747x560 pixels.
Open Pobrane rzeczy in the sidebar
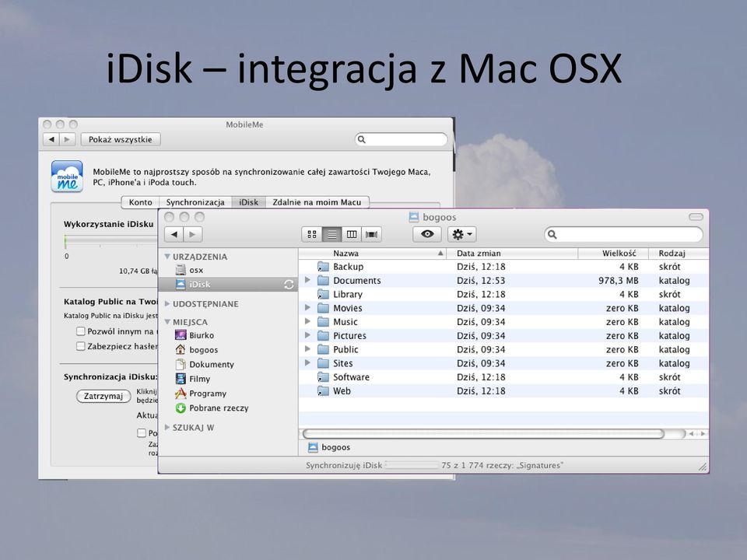212,408
